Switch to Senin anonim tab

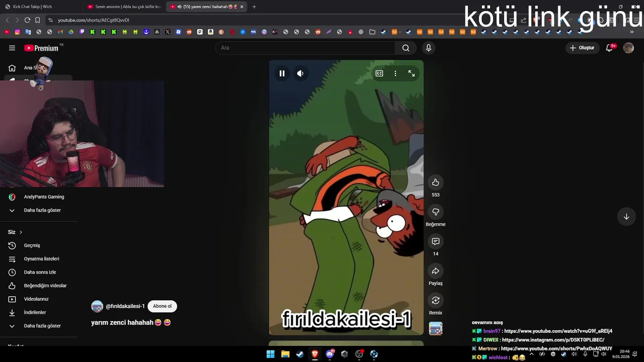[124, 7]
